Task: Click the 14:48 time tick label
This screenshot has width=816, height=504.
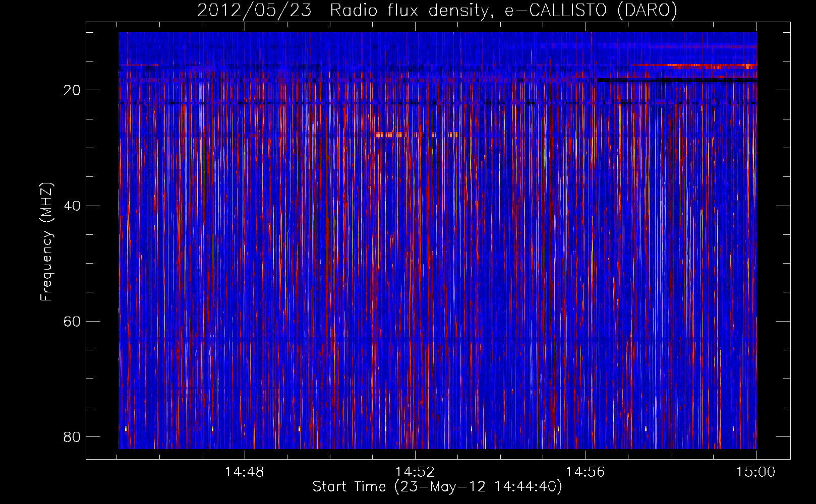Action: point(244,472)
